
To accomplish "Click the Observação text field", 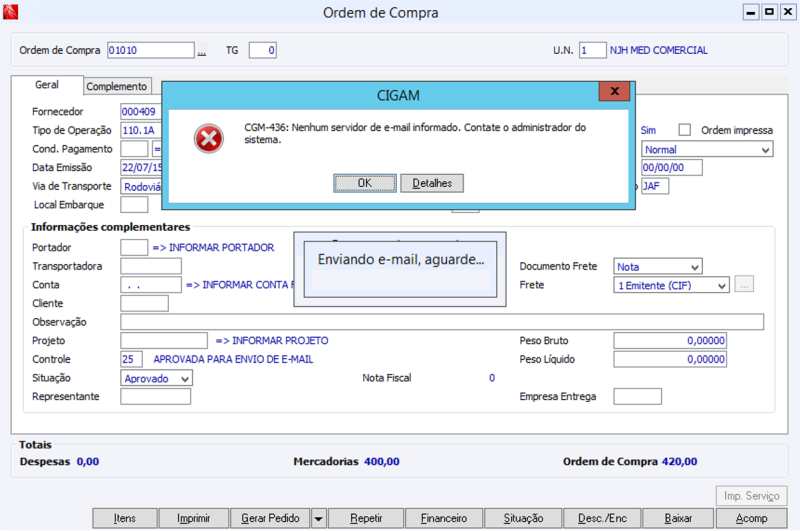I will pyautogui.click(x=442, y=322).
